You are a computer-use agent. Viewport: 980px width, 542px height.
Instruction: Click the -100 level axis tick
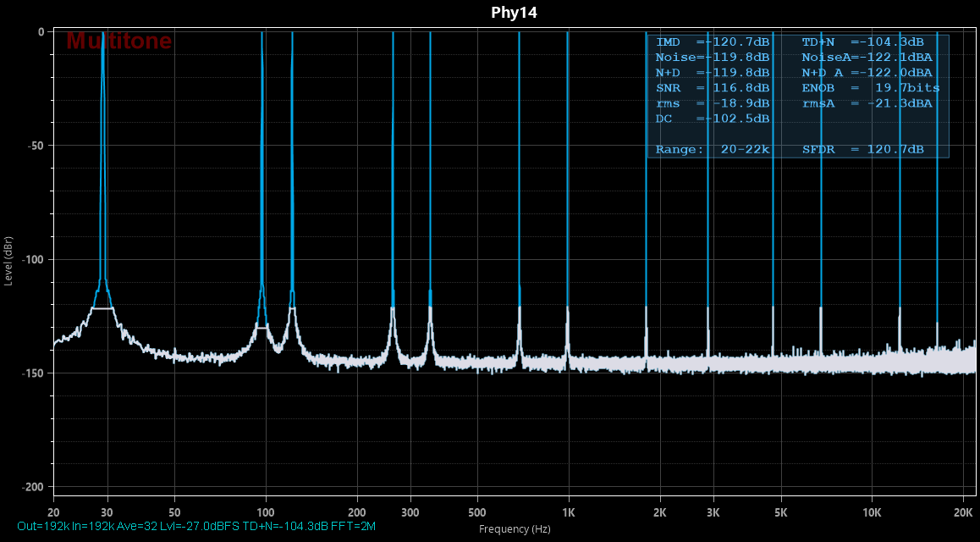33,259
